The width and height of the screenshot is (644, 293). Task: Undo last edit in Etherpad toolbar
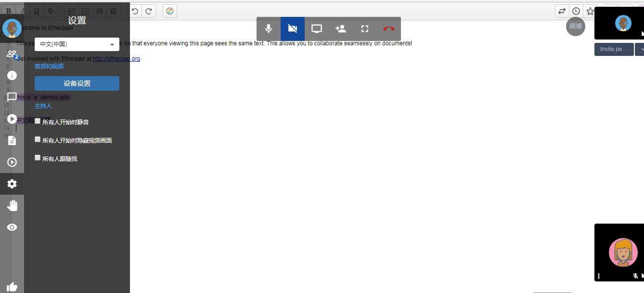click(135, 11)
